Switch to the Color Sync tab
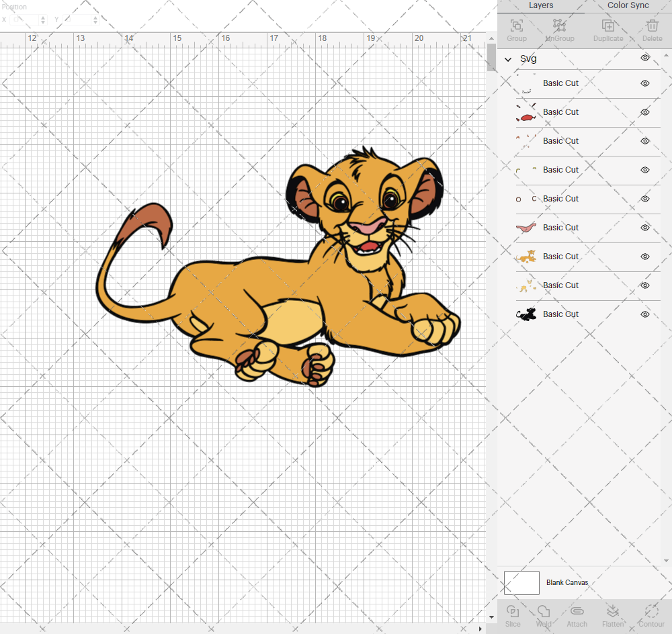672x634 pixels. [628, 5]
